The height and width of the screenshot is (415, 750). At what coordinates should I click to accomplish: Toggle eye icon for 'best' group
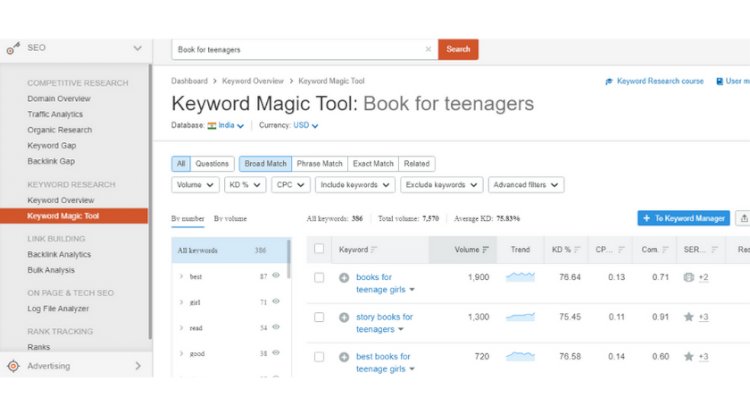276,275
